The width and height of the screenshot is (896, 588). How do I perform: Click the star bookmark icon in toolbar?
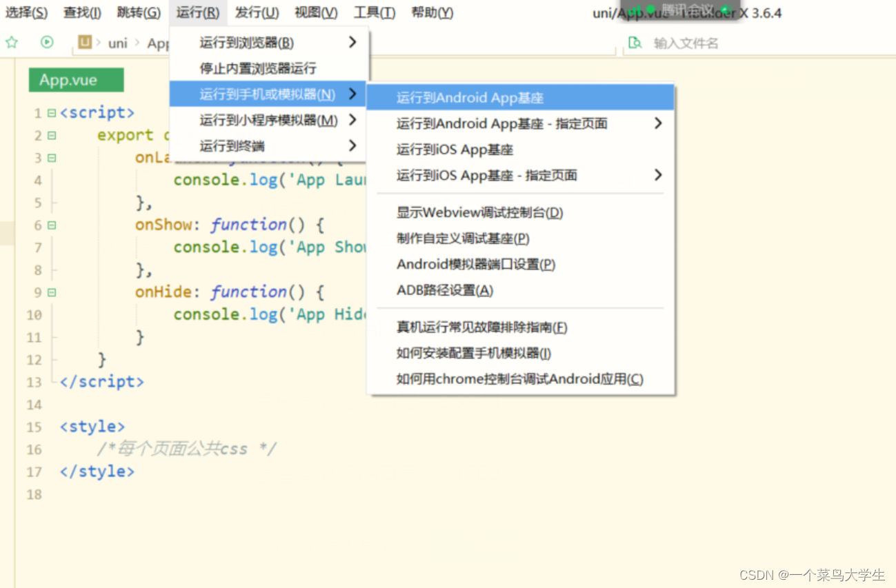pyautogui.click(x=12, y=43)
